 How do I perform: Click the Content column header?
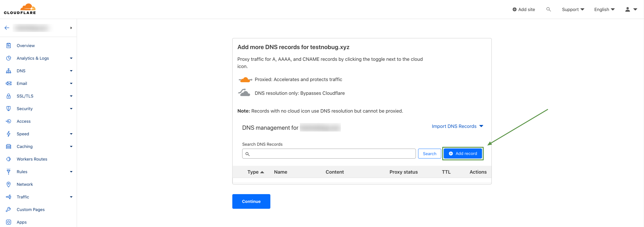click(335, 172)
